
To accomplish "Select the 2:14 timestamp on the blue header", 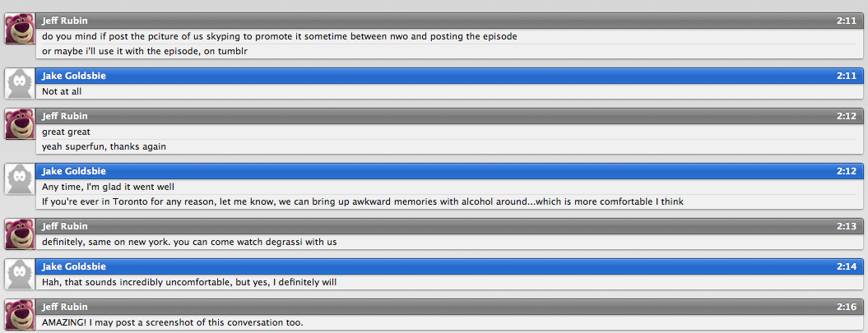I will tap(847, 266).
